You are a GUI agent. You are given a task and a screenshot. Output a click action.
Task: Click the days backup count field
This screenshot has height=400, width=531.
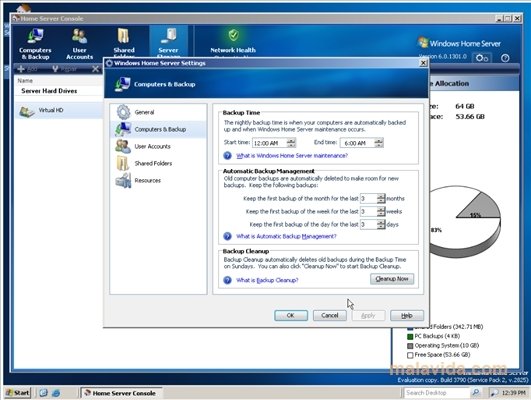tap(368, 224)
